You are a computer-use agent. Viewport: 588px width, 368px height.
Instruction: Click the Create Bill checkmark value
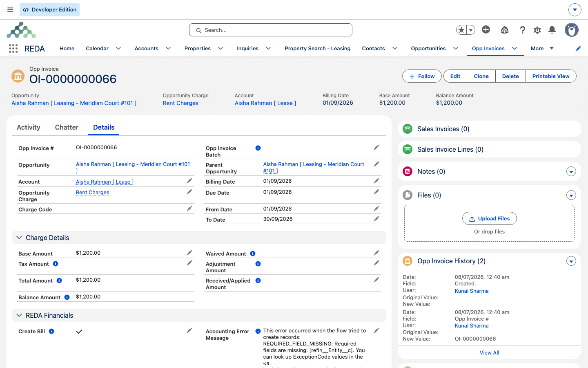pyautogui.click(x=79, y=332)
